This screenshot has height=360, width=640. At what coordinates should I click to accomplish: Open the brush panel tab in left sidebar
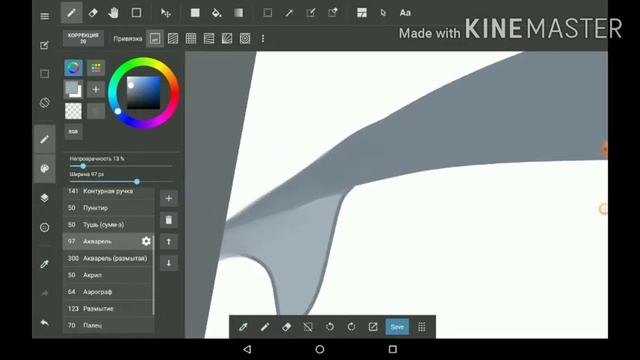point(44,140)
